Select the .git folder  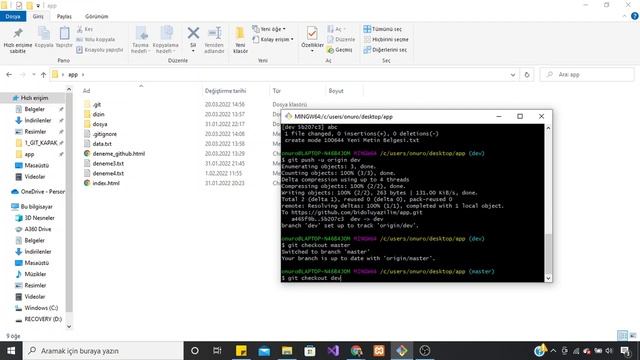[x=96, y=104]
